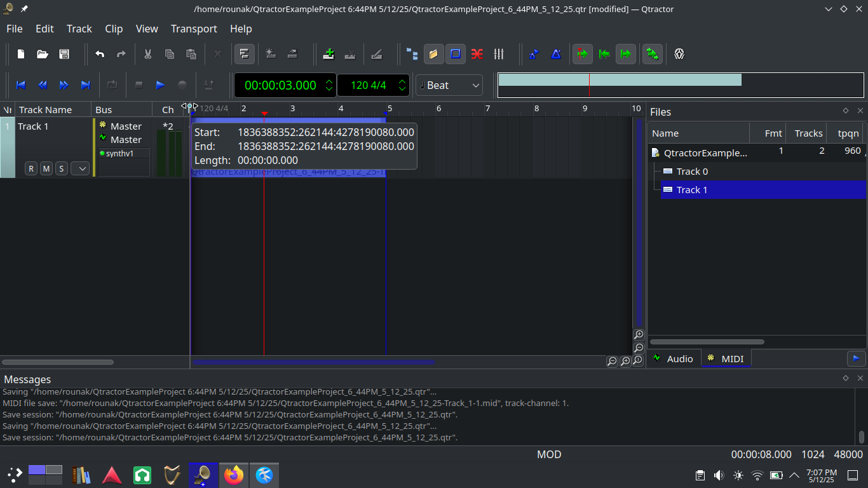Viewport: 868px width, 488px height.
Task: Click the Undo arrow in toolbar
Action: pyautogui.click(x=100, y=54)
